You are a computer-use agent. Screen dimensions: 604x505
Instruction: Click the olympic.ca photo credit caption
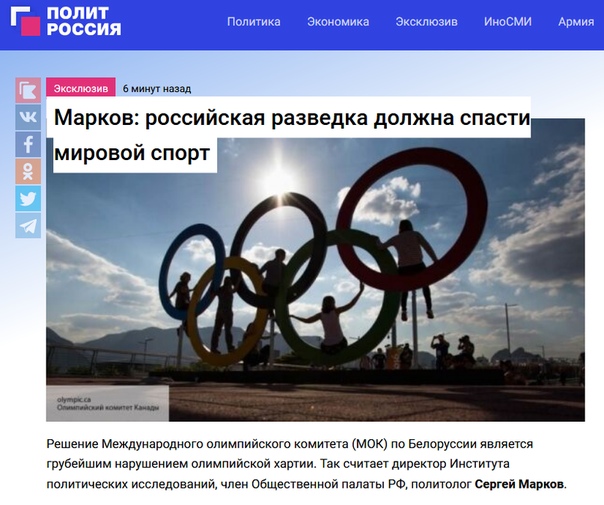coord(107,404)
